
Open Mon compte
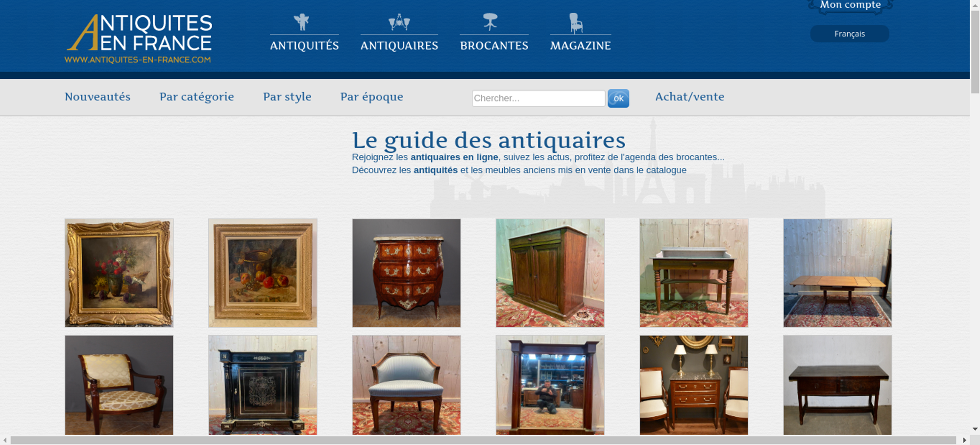[x=851, y=5]
